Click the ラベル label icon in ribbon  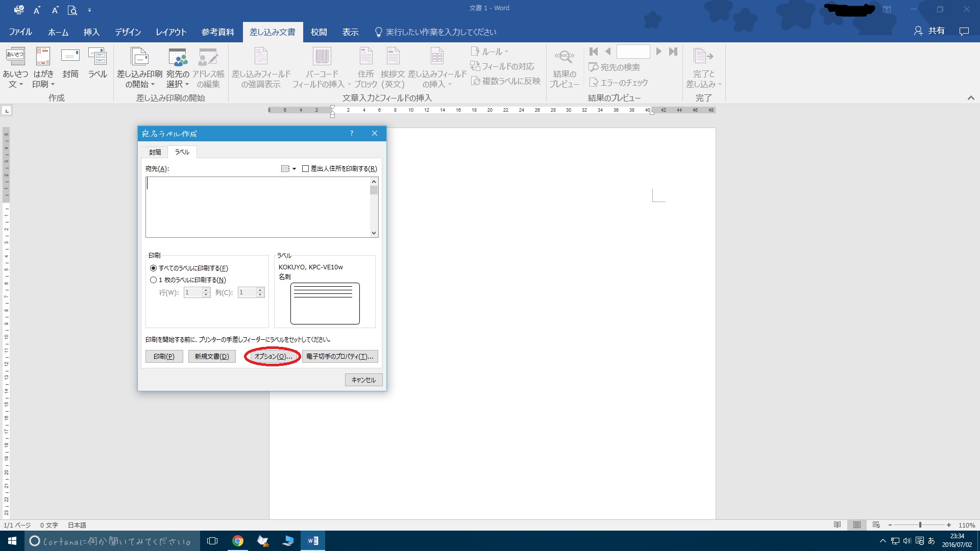click(97, 63)
